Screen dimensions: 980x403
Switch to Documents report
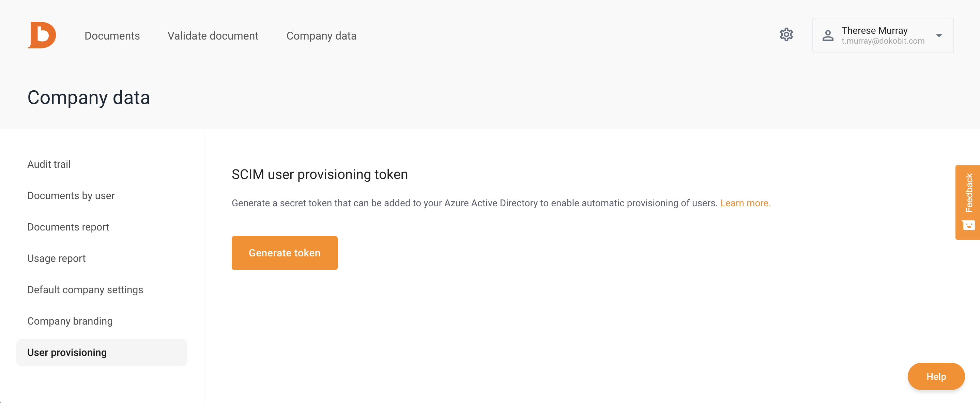(x=68, y=227)
